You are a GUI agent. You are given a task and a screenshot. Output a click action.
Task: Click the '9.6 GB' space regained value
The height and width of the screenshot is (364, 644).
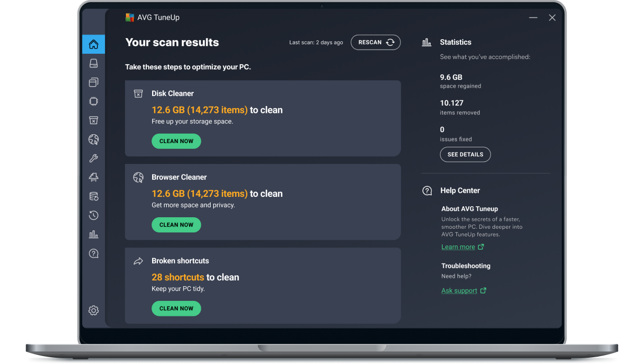click(x=451, y=77)
